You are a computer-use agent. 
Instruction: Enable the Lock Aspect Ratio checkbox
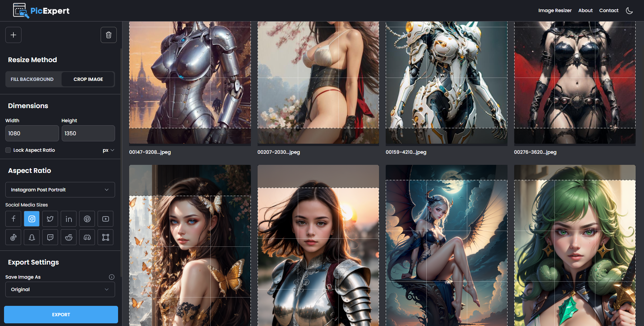[x=8, y=150]
